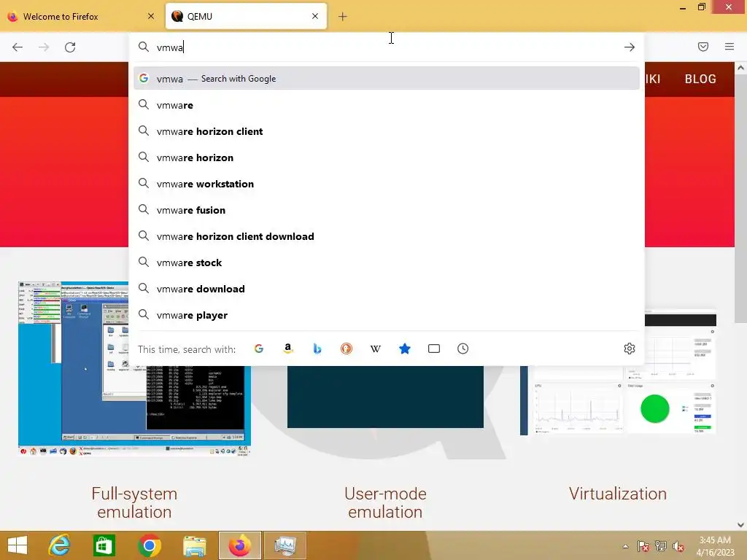Search this time with DuckDuckGo icon

pos(347,349)
